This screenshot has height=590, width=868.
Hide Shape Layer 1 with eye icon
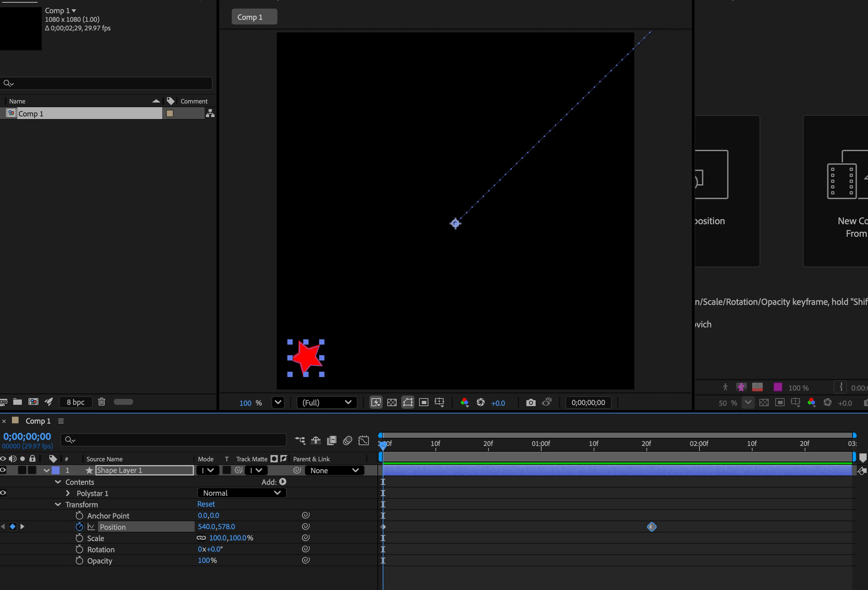pyautogui.click(x=3, y=470)
